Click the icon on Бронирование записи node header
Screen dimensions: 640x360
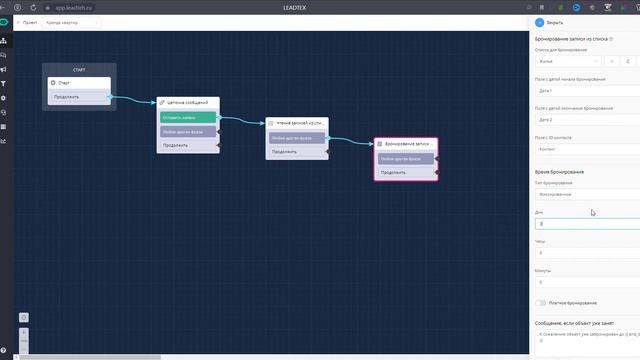tap(380, 144)
